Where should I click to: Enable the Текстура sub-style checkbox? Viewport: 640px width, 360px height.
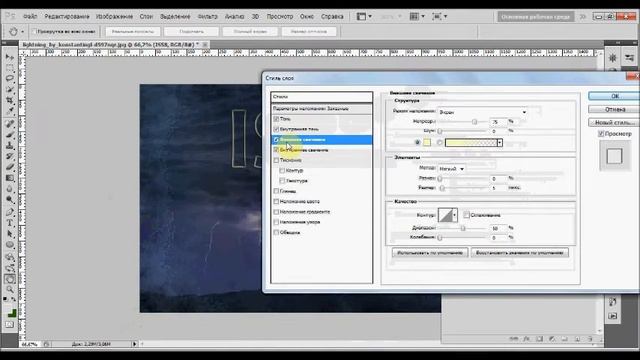pos(282,180)
